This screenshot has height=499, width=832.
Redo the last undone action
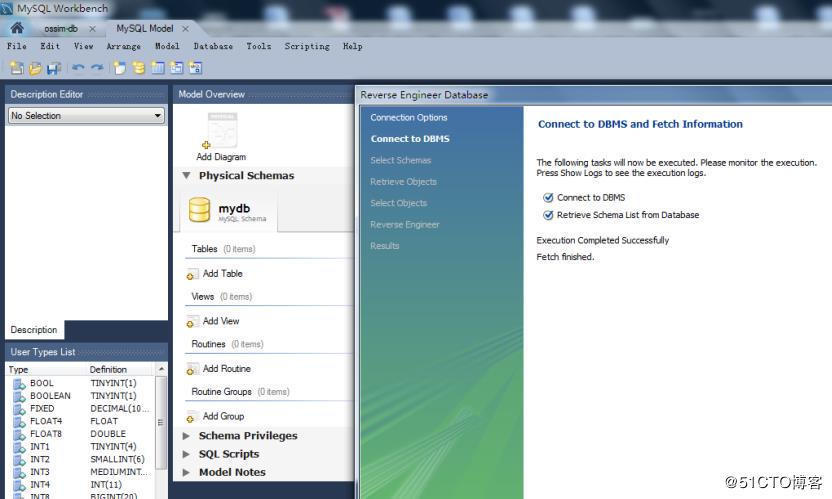point(97,67)
